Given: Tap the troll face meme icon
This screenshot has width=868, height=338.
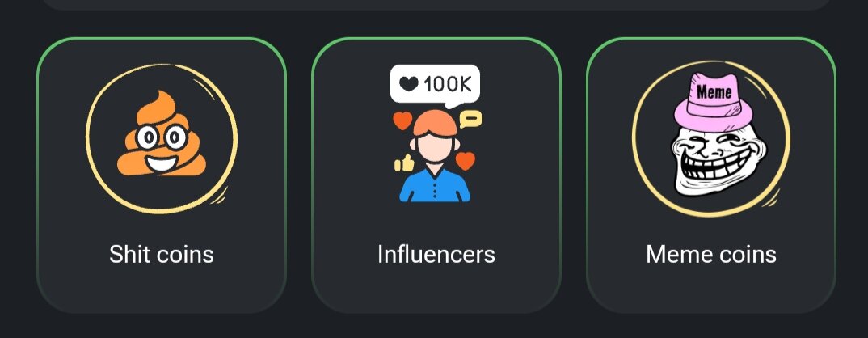Looking at the screenshot, I should 719,162.
